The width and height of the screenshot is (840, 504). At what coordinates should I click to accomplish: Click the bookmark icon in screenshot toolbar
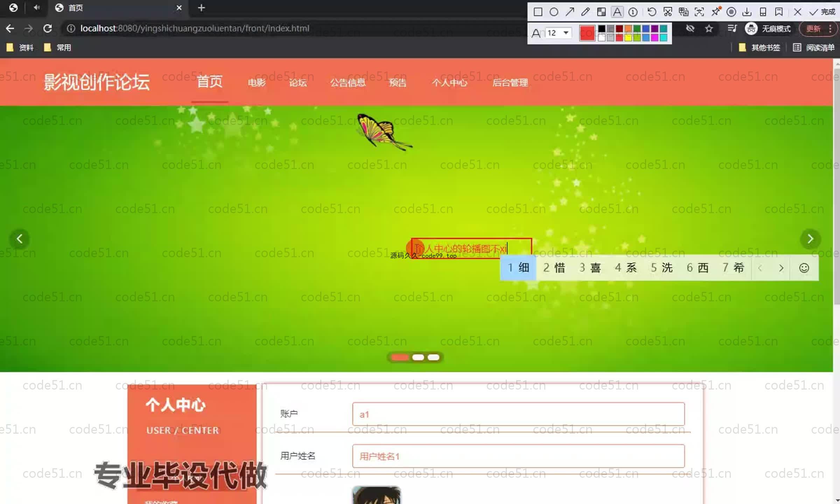coord(779,12)
